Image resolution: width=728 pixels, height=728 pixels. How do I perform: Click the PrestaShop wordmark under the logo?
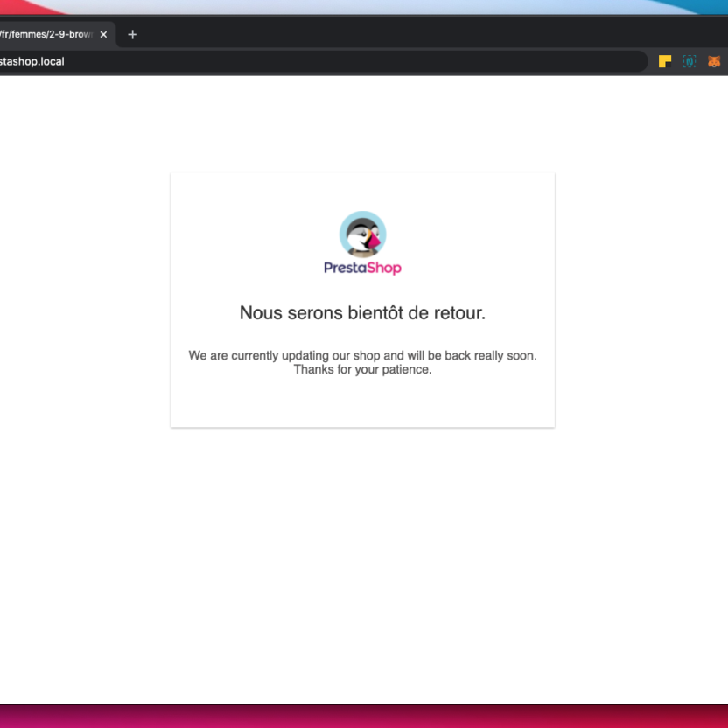pyautogui.click(x=362, y=268)
